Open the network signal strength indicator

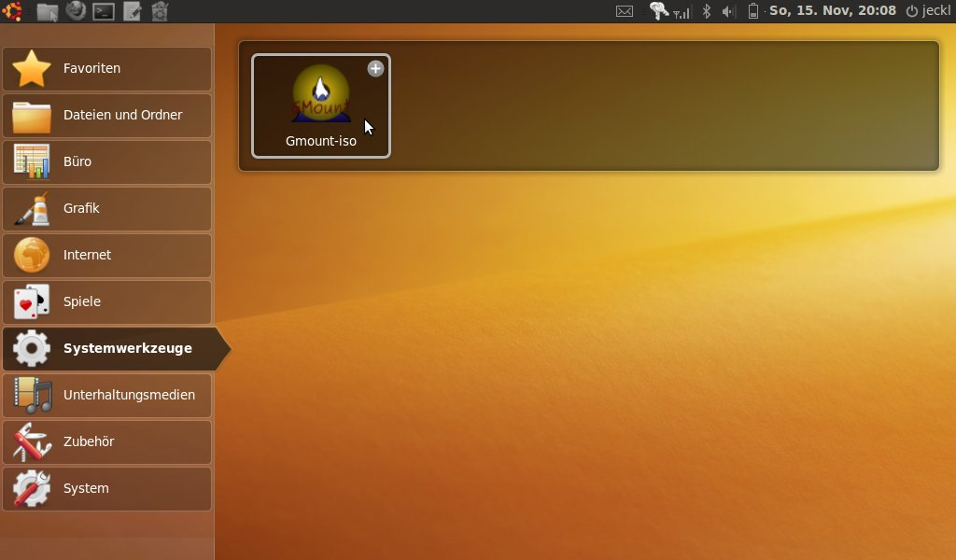682,12
